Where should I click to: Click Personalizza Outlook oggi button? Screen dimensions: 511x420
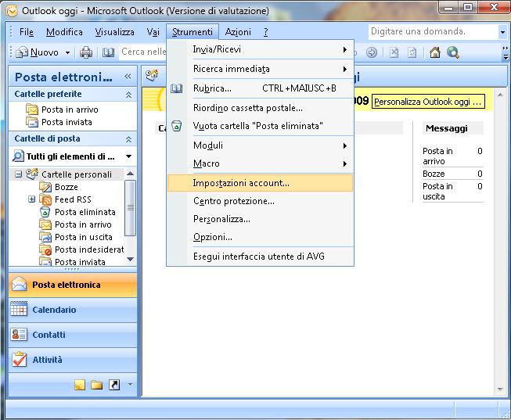428,102
